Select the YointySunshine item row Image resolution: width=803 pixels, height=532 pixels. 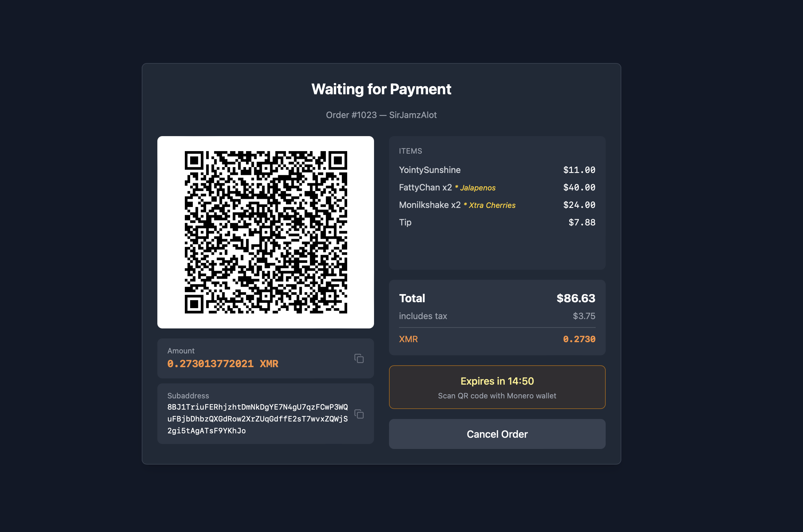coord(430,170)
